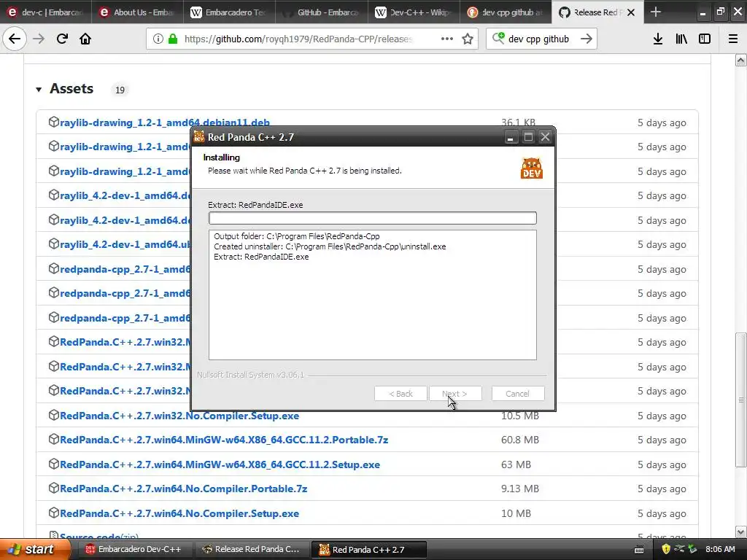Switch to the dev cpp github search tab

[506, 12]
